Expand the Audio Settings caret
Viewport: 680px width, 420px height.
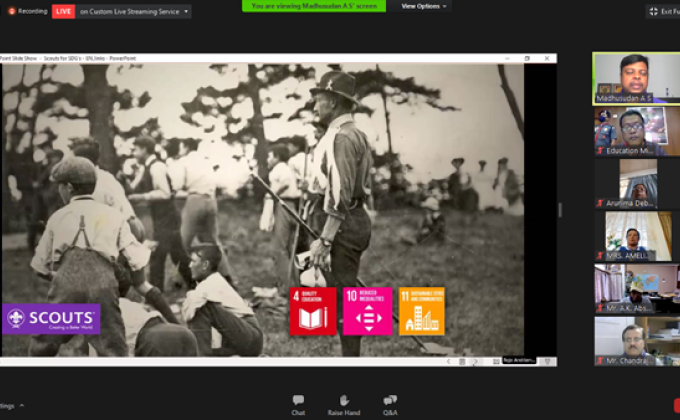pos(22,405)
